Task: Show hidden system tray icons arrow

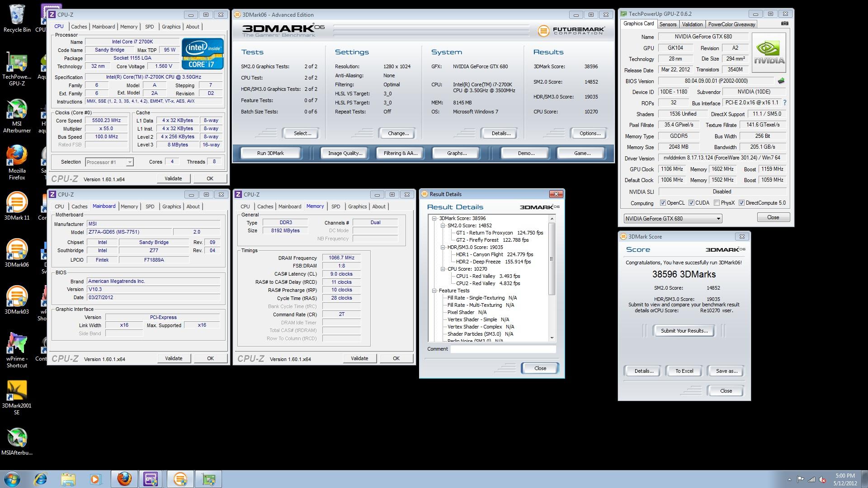Action: (789, 480)
